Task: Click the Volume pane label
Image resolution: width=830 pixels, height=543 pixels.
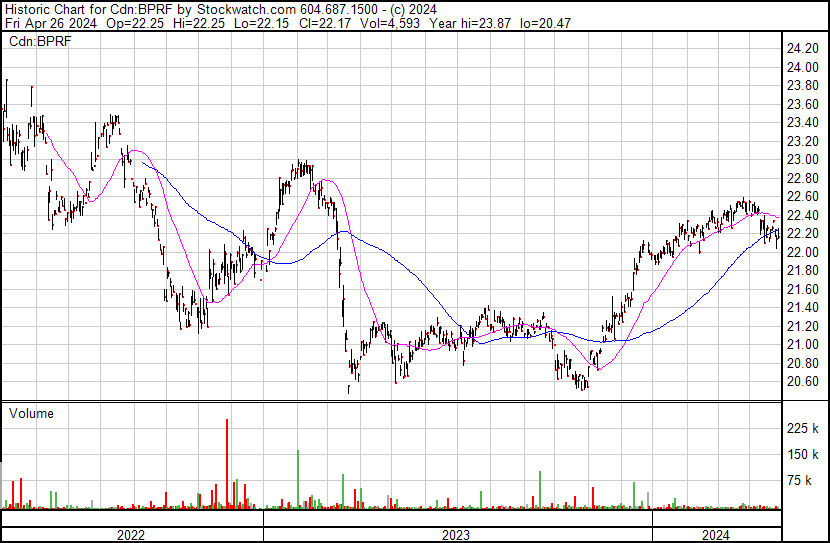Action: click(x=31, y=413)
